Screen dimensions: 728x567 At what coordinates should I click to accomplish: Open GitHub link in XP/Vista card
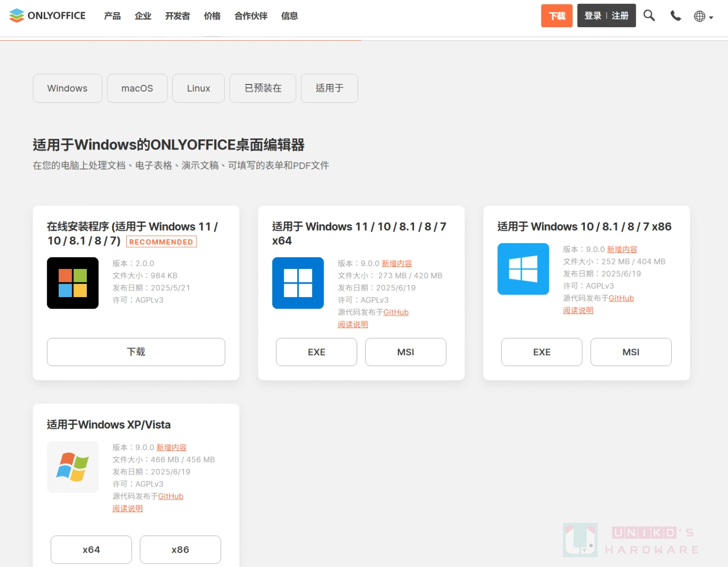(171, 496)
